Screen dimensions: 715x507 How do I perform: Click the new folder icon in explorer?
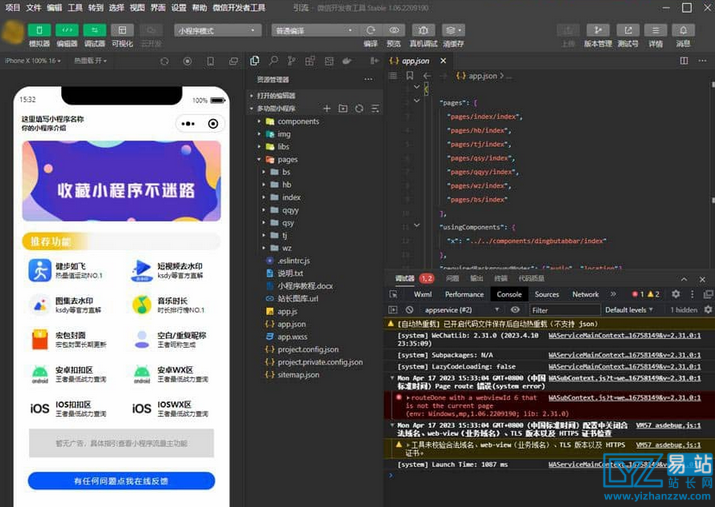[343, 108]
